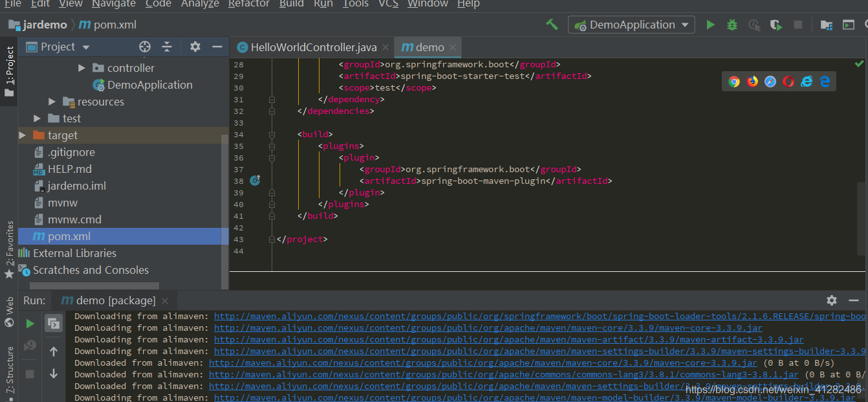Click the locate-file crosshair icon in Project panel
Image resolution: width=868 pixels, height=402 pixels.
[145, 47]
